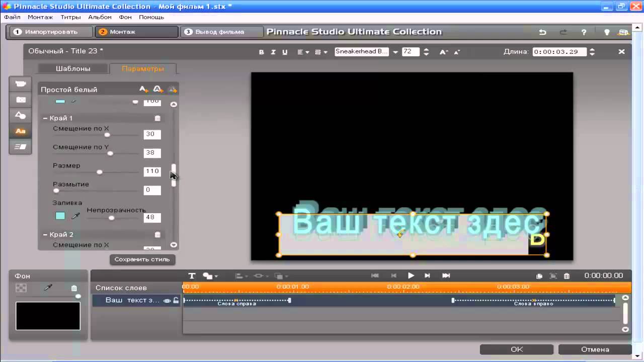This screenshot has height=362, width=644.
Task: Switch to the Параметры tab
Action: pos(143,68)
